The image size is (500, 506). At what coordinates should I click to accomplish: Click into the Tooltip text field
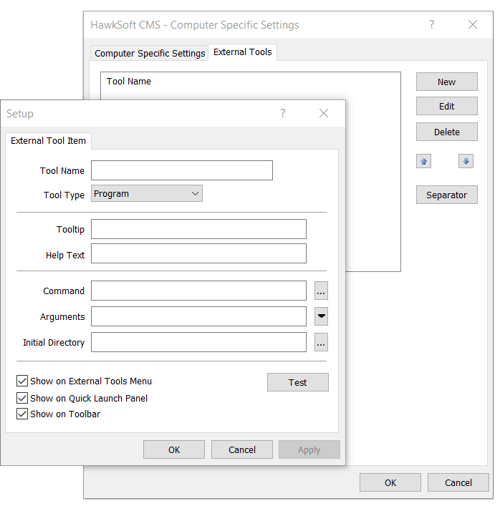[199, 229]
